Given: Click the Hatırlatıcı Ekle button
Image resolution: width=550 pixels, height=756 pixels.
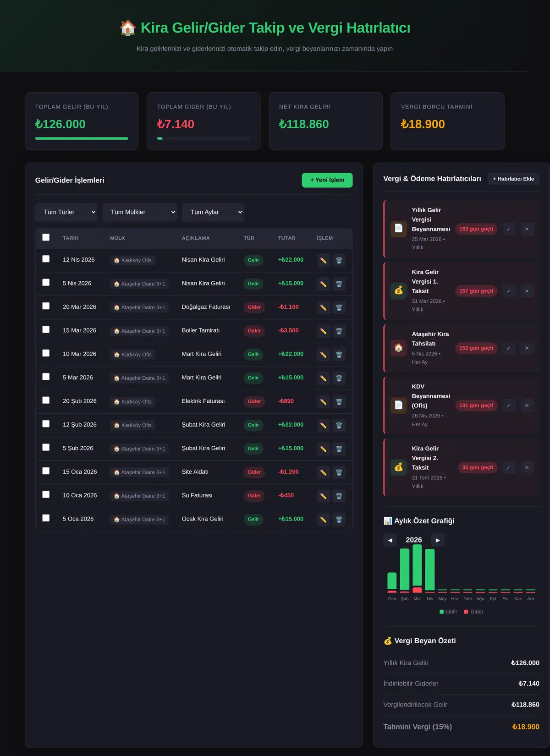Looking at the screenshot, I should (x=513, y=179).
